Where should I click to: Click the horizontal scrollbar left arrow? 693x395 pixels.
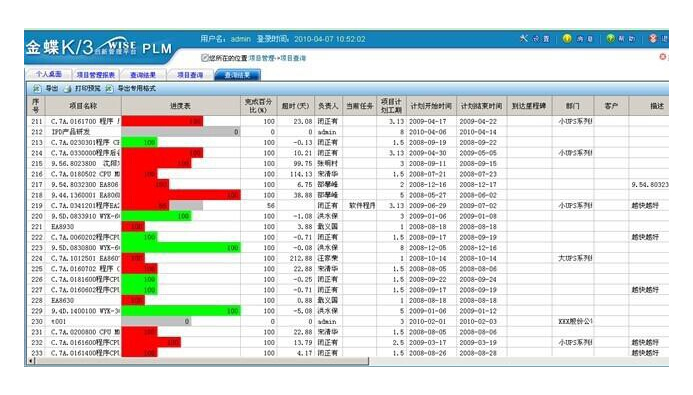tap(31, 361)
